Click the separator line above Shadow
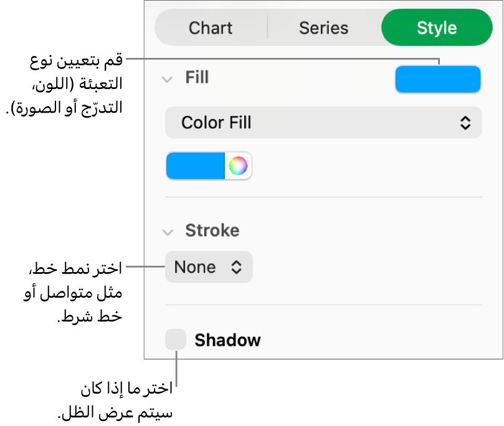 pyautogui.click(x=323, y=305)
